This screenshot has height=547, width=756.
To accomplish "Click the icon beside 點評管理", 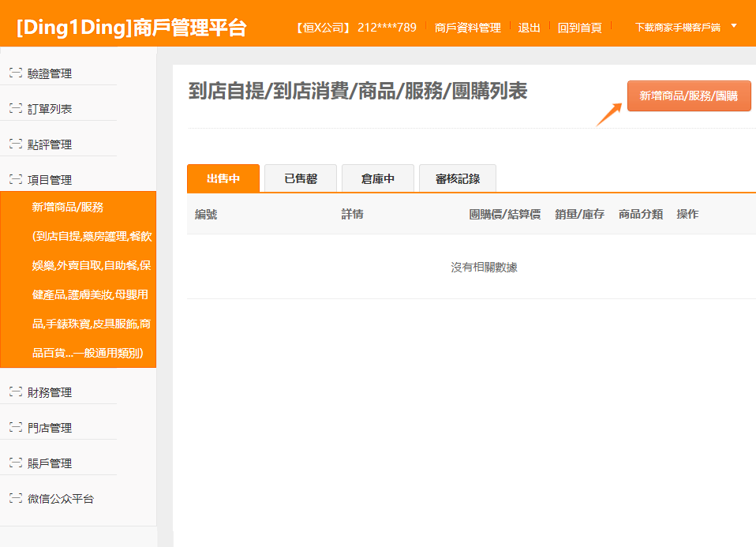I will coord(15,144).
